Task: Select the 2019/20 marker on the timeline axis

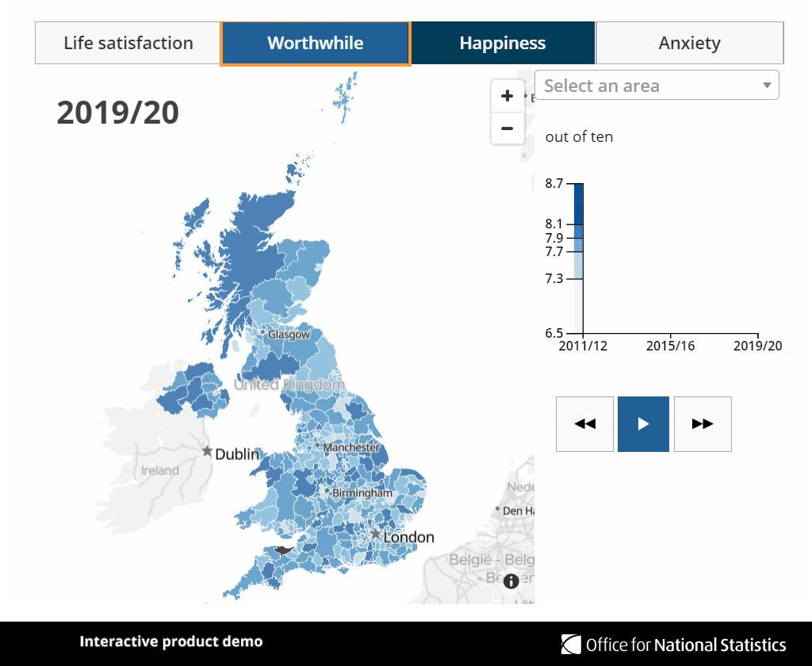Action: [757, 346]
